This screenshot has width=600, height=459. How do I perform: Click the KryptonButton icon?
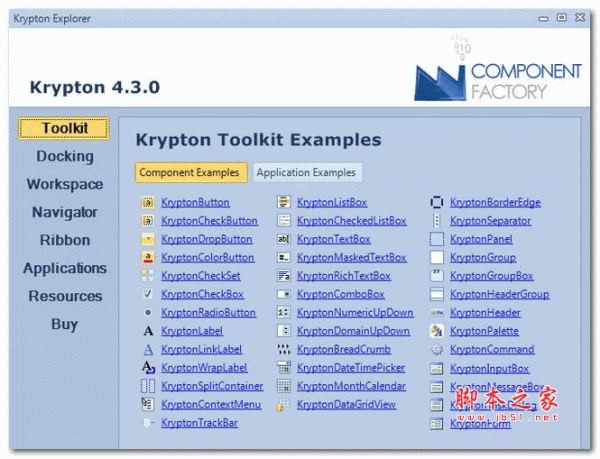(148, 202)
